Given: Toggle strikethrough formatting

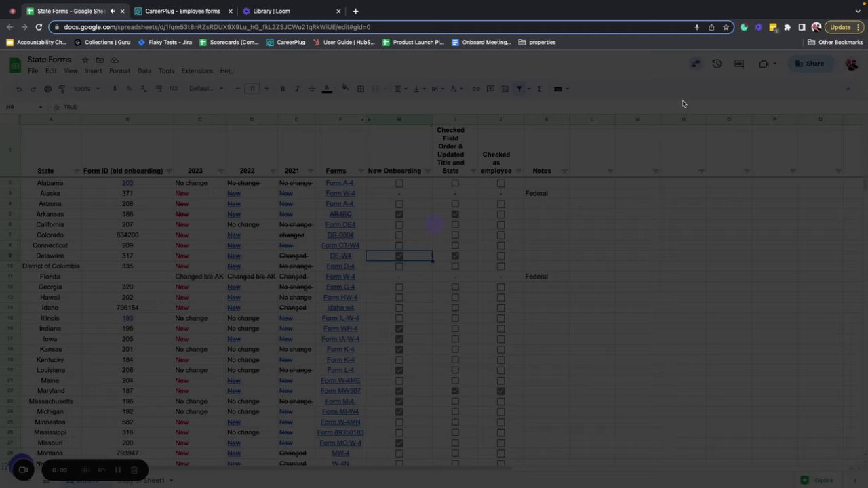Looking at the screenshot, I should (311, 89).
